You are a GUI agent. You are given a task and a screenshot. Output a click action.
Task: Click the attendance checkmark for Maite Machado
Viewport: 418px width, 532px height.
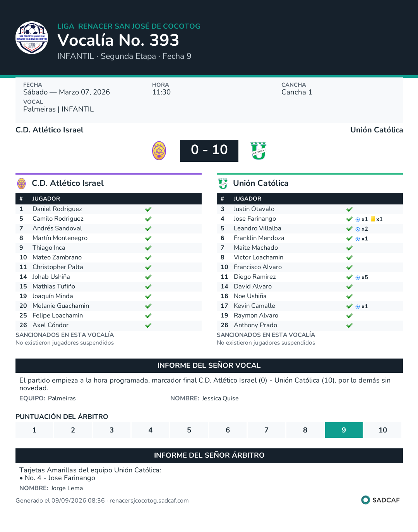click(349, 248)
